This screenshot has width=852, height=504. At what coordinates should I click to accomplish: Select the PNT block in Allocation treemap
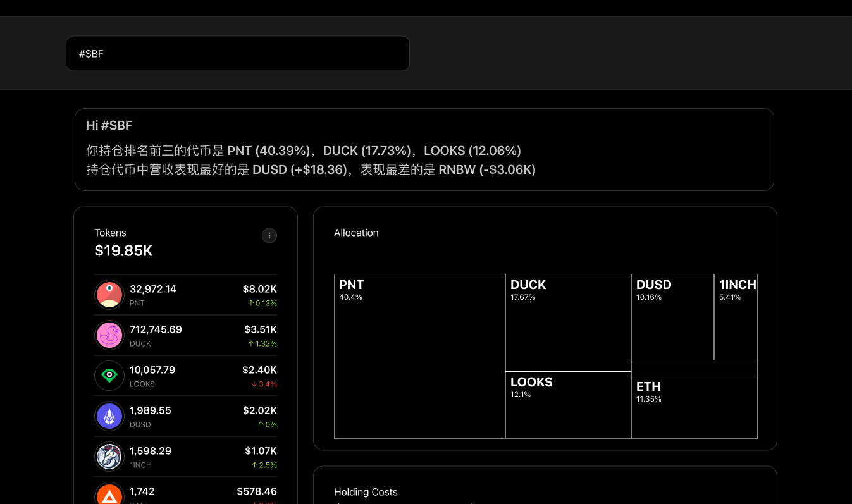[x=419, y=356]
